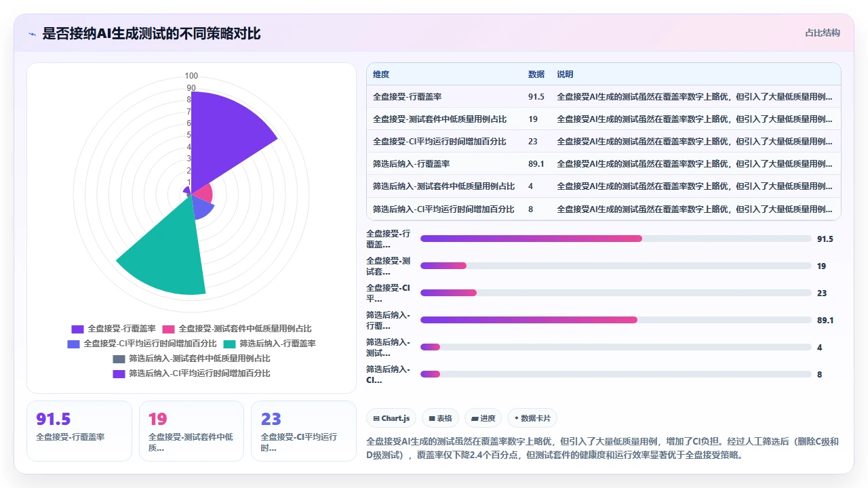Click the progress bar showing 8
The image size is (868, 488).
coord(616,374)
